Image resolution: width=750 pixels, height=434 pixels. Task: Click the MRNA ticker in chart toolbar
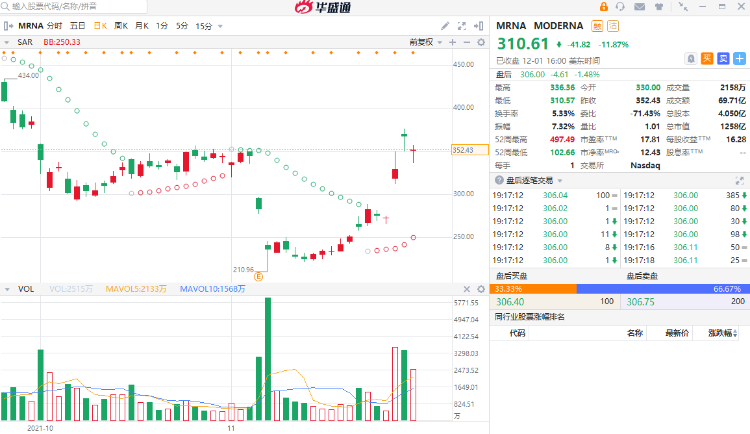(31, 26)
